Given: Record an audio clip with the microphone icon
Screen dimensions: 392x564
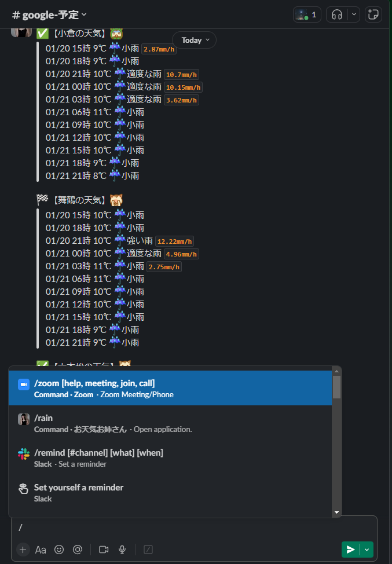Looking at the screenshot, I should [x=121, y=550].
